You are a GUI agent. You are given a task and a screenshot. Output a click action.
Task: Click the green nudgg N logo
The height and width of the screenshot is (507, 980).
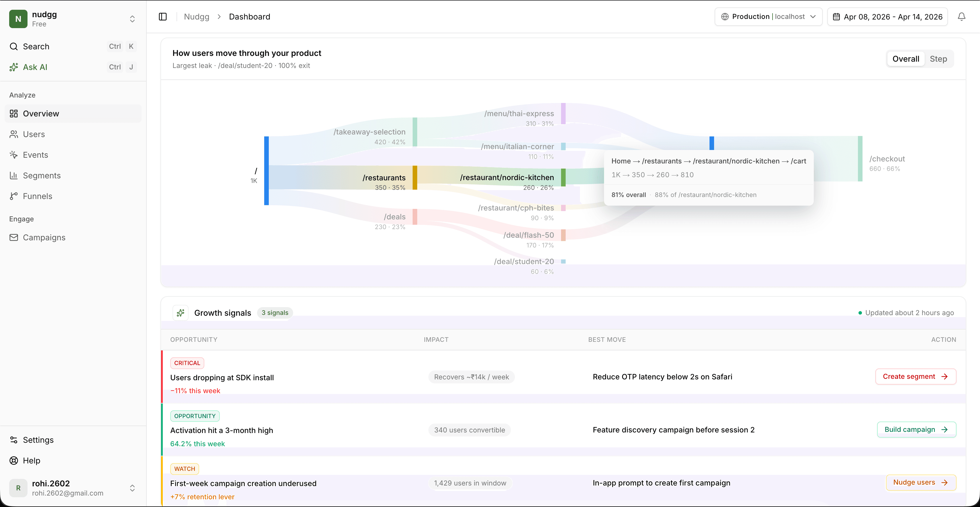(x=18, y=19)
